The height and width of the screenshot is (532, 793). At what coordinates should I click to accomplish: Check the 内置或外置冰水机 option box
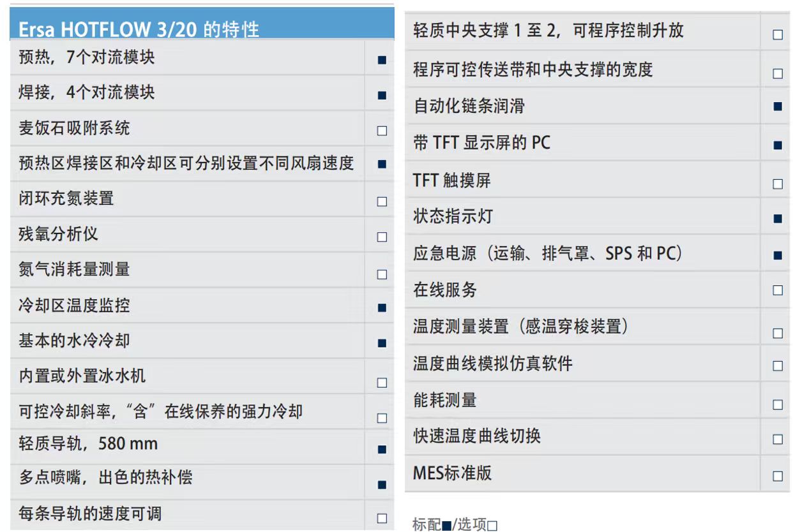[382, 383]
